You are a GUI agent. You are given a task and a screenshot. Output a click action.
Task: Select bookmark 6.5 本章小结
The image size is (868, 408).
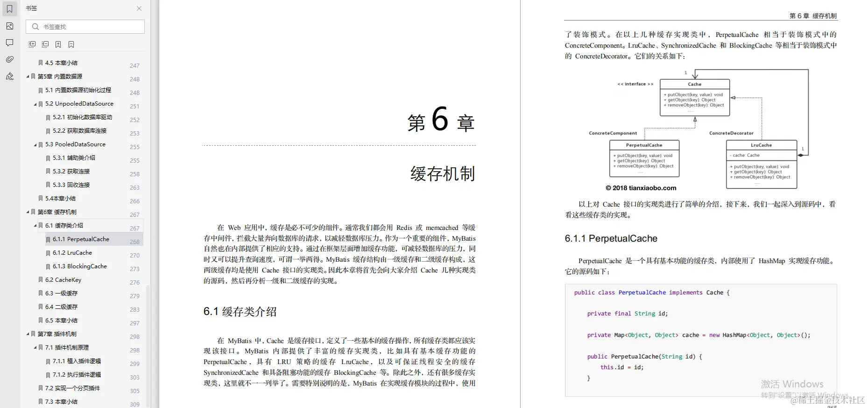click(61, 320)
